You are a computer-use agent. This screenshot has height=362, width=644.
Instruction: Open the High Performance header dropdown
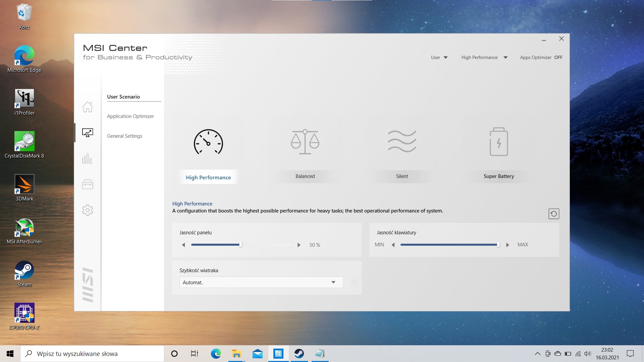(484, 57)
